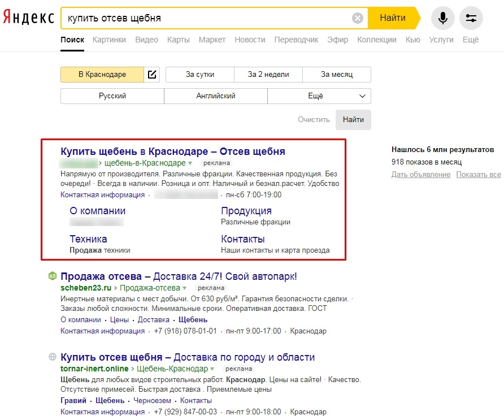Click Очистить to reset filters
This screenshot has height=420, width=504.
314,120
